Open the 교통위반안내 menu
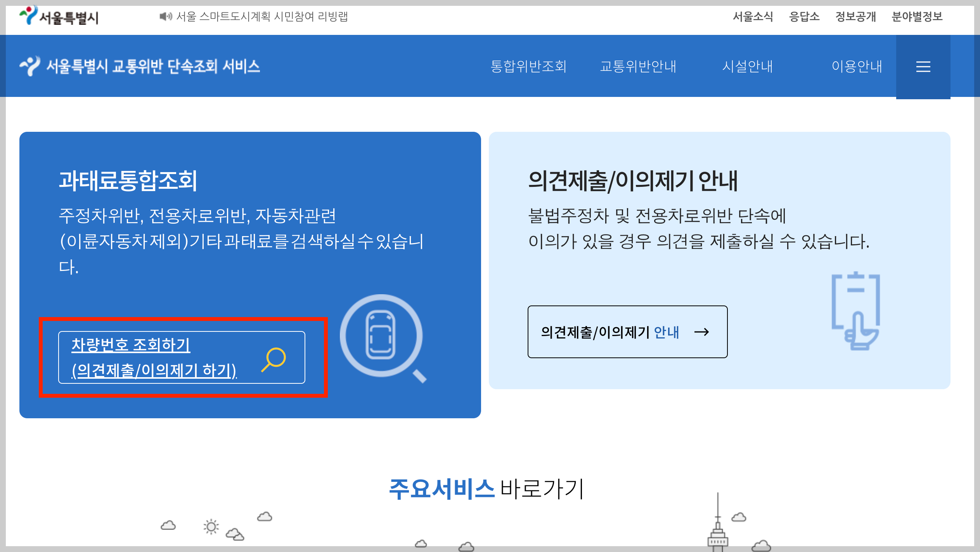980x552 pixels. click(x=638, y=67)
